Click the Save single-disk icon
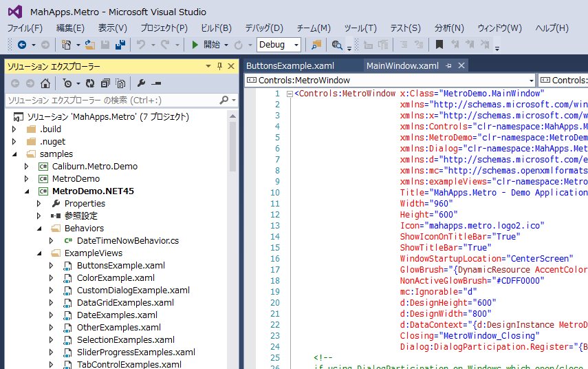 pyautogui.click(x=105, y=45)
